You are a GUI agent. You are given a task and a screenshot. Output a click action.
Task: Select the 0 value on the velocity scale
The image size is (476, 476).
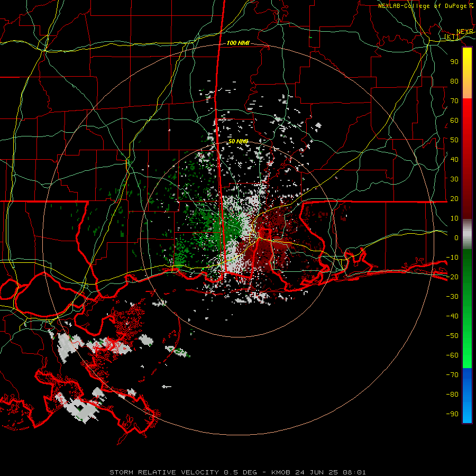tap(456, 237)
